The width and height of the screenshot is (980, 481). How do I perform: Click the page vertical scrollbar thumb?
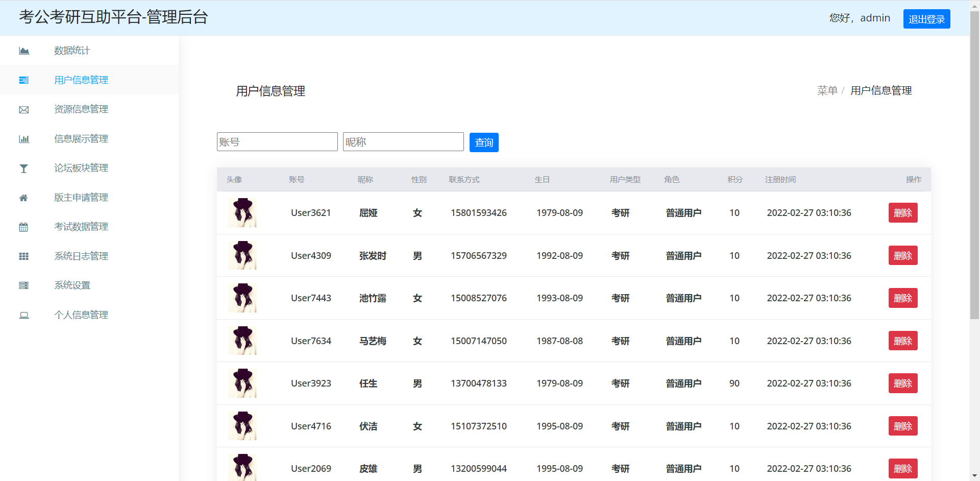point(974,165)
